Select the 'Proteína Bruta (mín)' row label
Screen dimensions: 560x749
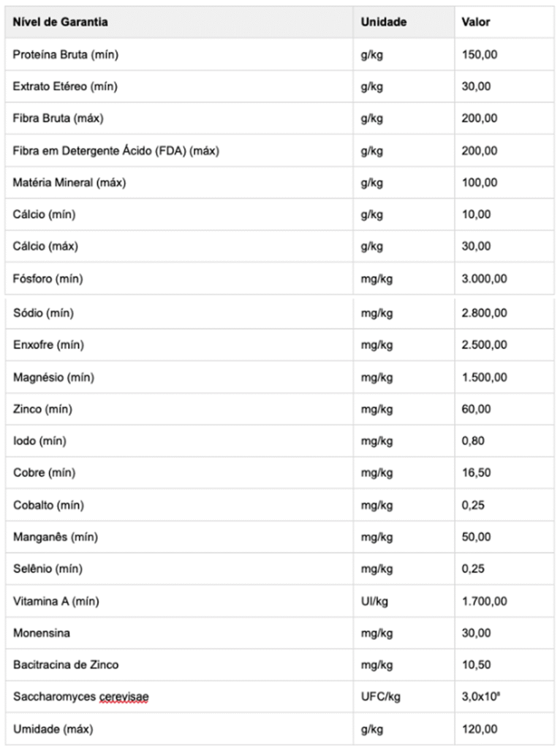pos(65,54)
